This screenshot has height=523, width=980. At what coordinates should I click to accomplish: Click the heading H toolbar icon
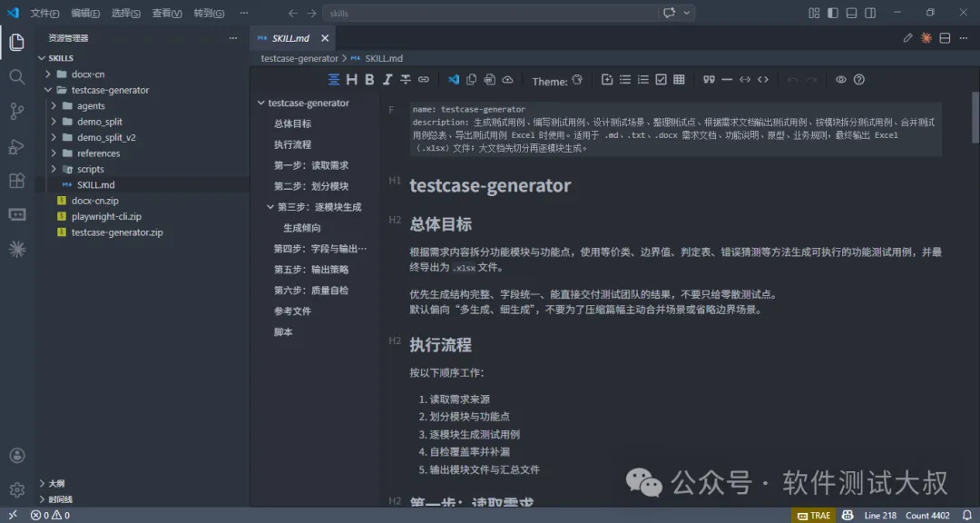point(352,80)
